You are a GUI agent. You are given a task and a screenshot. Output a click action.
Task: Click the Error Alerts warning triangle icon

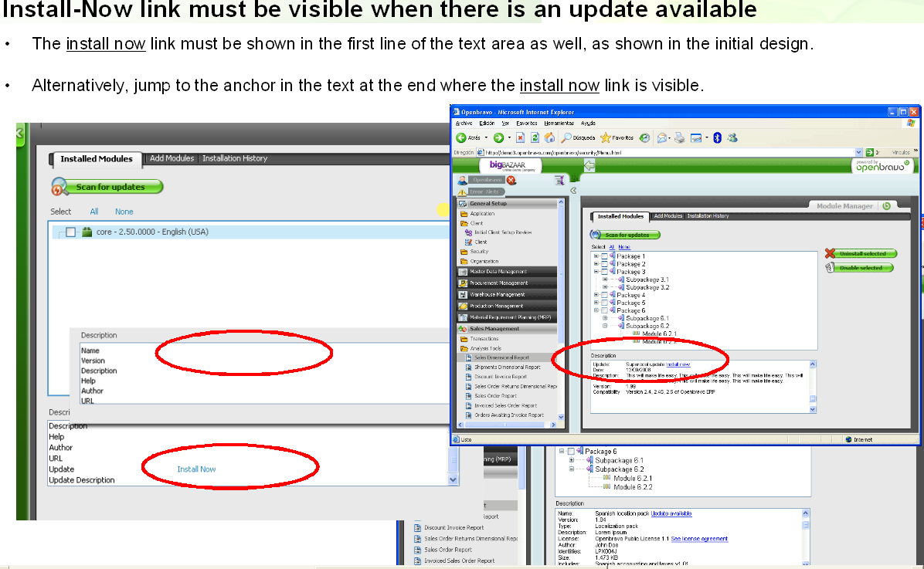click(x=463, y=192)
